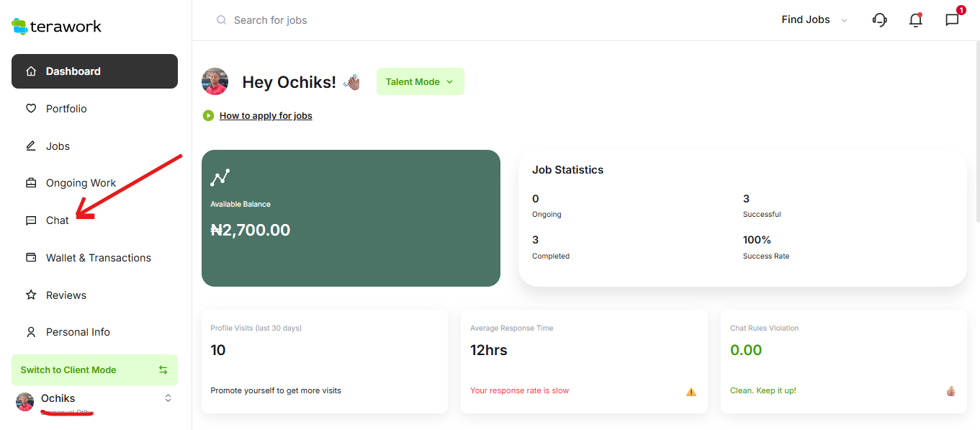Click the graph icon on the balance card
The height and width of the screenshot is (430, 980).
pyautogui.click(x=220, y=177)
